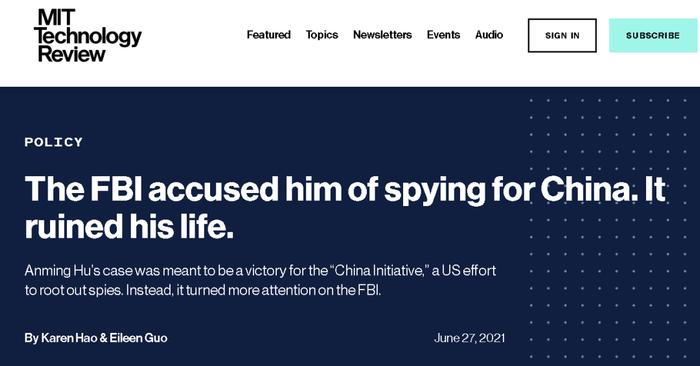Viewport: 700px width, 366px height.
Task: Click the Subscribe button
Action: click(x=653, y=35)
